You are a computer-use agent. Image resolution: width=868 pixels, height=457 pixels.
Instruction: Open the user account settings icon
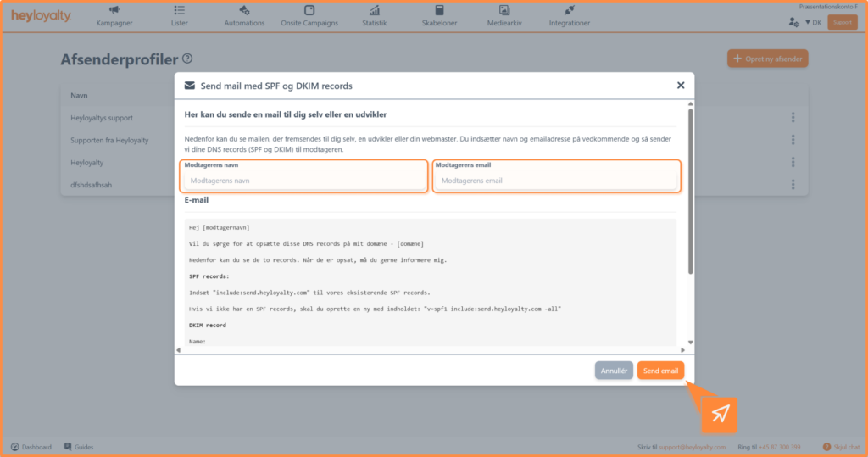[793, 22]
